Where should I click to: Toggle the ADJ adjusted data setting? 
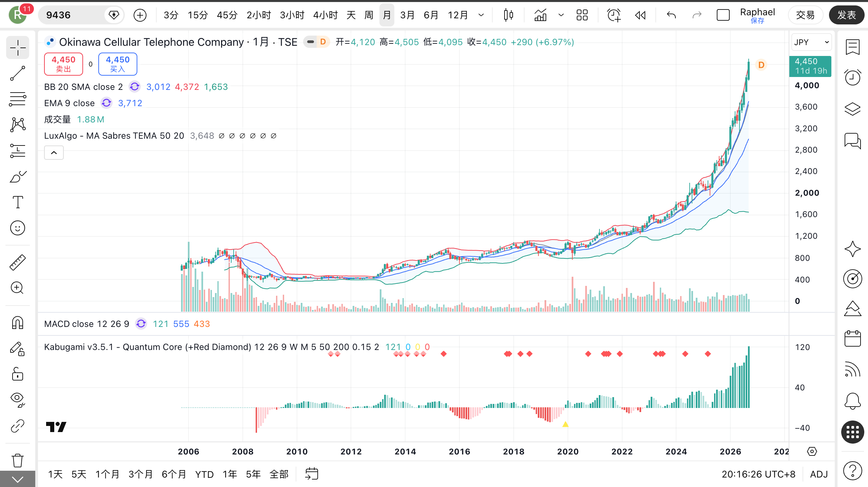819,474
